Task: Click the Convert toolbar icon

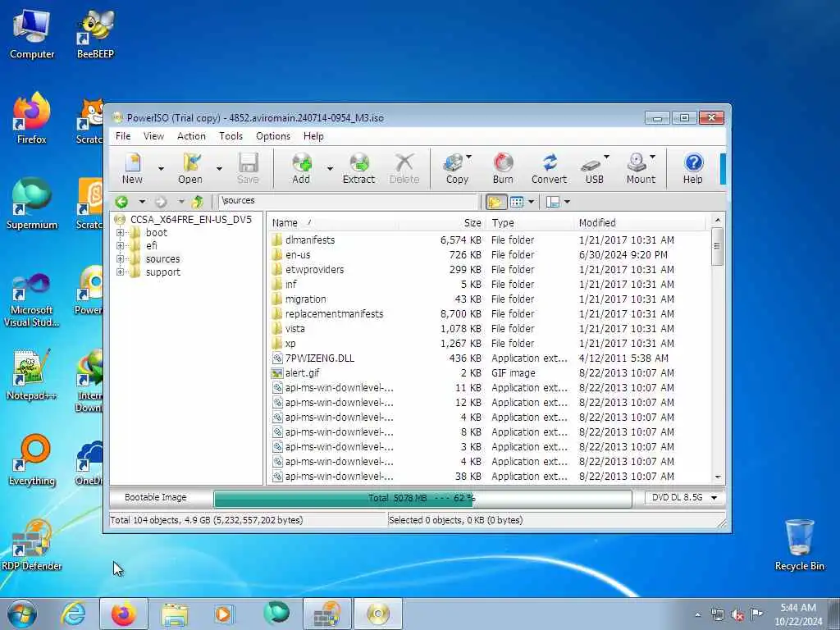Action: pos(549,167)
